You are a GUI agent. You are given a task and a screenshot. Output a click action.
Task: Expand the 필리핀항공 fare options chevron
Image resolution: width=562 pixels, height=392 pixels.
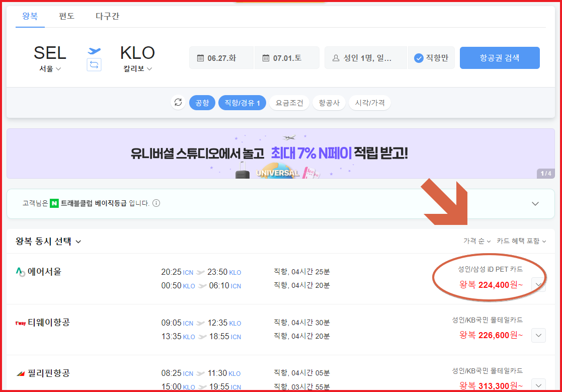click(538, 385)
